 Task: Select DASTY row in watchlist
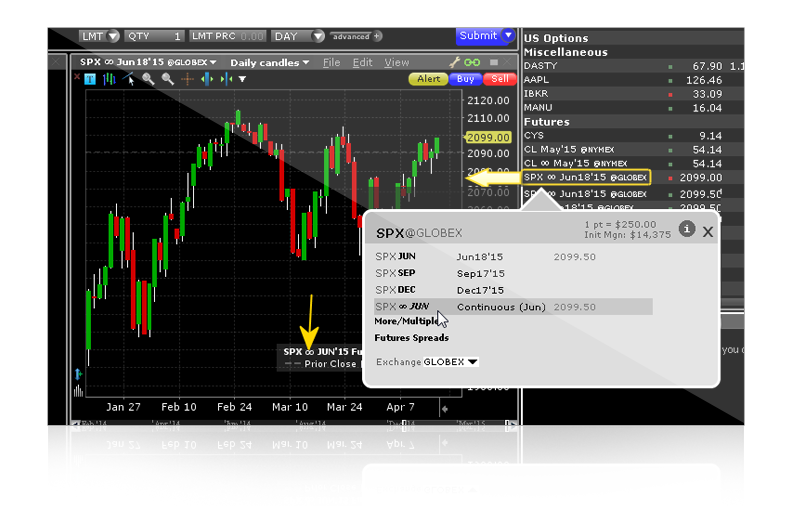633,66
